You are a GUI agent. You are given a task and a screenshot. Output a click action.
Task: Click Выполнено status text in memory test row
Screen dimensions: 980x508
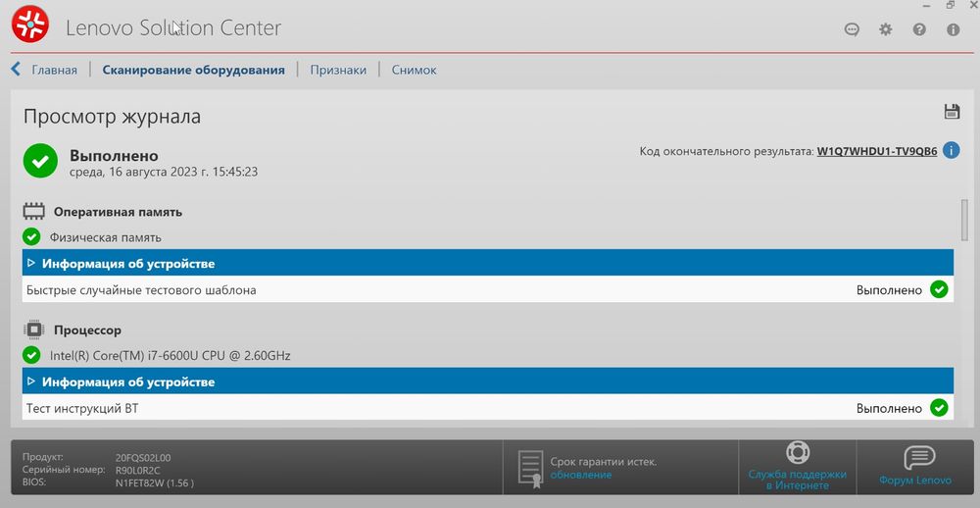point(889,290)
